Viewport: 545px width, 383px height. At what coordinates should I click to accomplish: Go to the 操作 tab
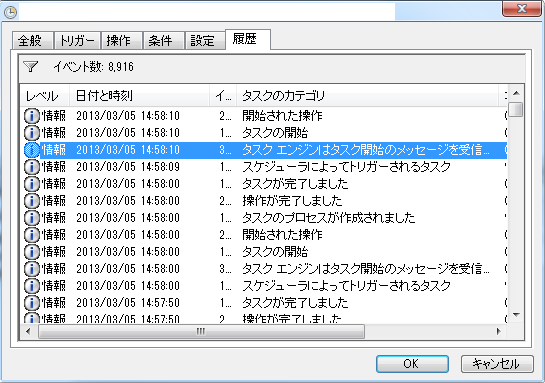coord(122,41)
